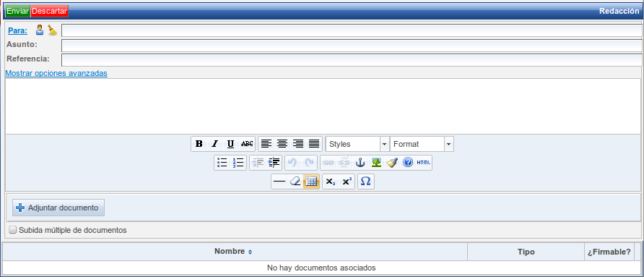Click the Redacción title text
The height and width of the screenshot is (277, 644).
point(619,11)
